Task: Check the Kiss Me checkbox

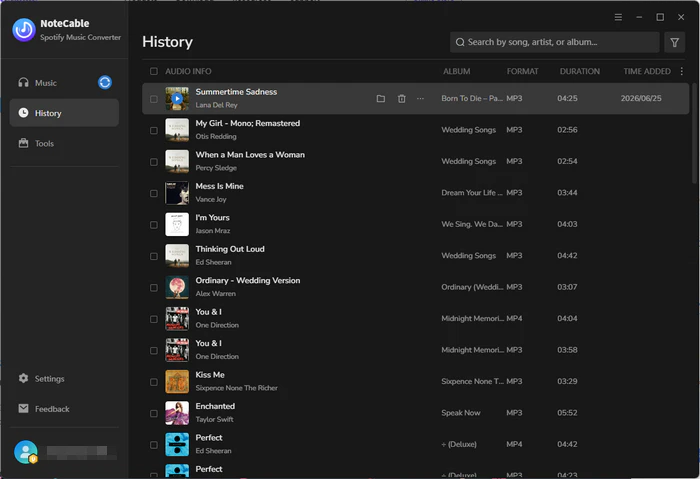Action: point(154,382)
